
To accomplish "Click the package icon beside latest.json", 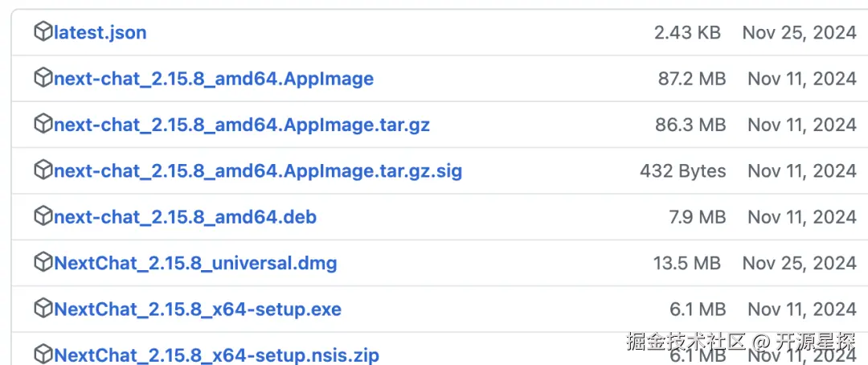I will 43,31.
